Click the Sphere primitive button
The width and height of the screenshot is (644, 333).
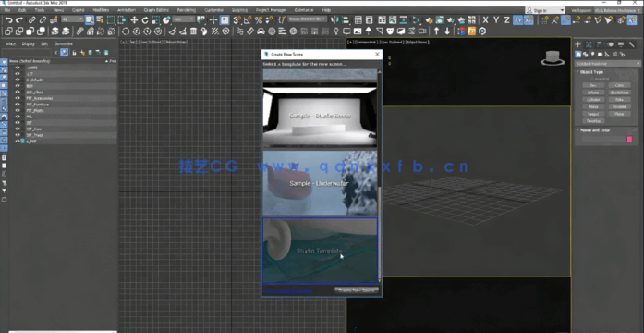coord(593,92)
